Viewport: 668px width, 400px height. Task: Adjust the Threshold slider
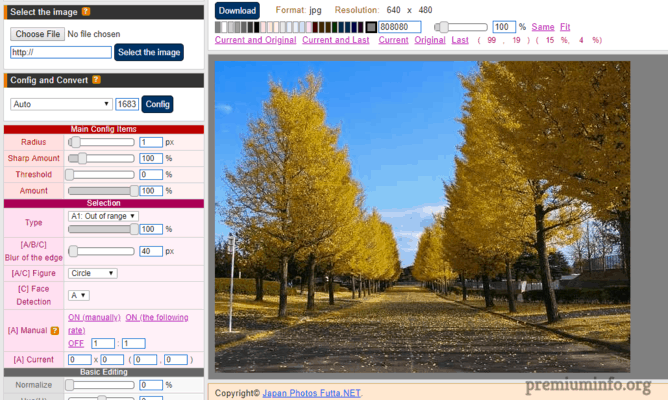click(x=100, y=175)
